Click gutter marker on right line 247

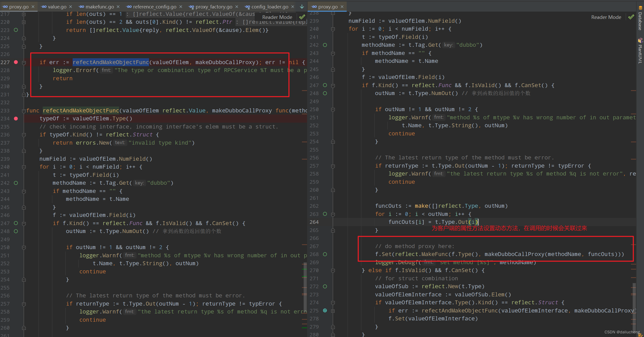click(x=325, y=85)
